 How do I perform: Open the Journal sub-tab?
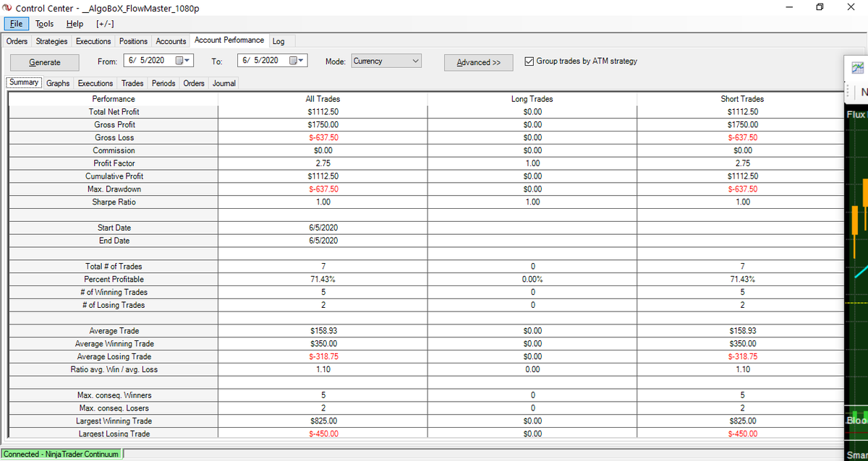pyautogui.click(x=224, y=83)
